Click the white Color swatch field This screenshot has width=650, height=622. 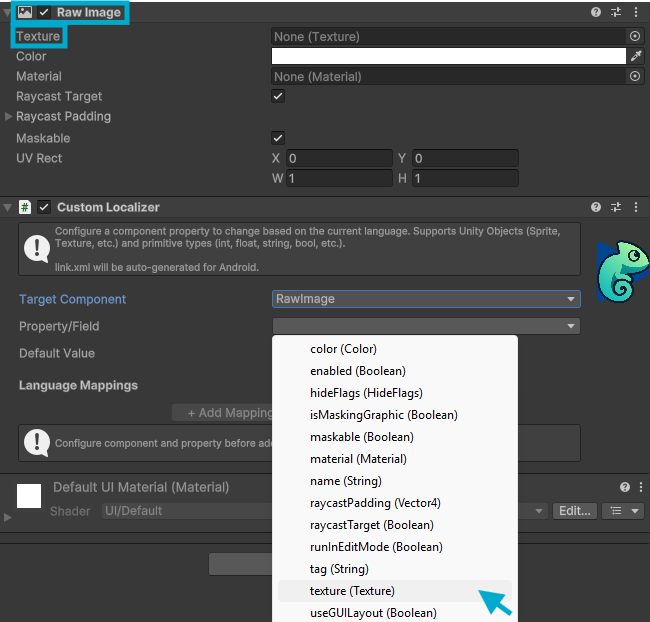coord(448,56)
